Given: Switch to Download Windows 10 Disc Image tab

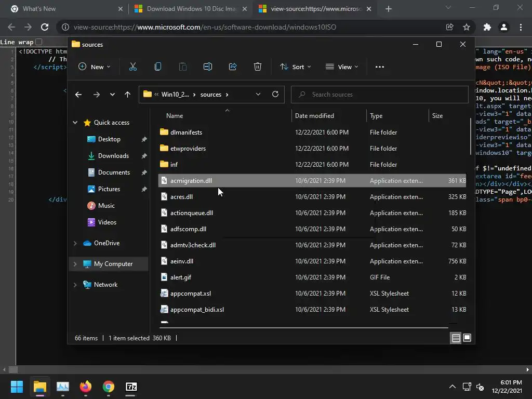Looking at the screenshot, I should coord(191,9).
